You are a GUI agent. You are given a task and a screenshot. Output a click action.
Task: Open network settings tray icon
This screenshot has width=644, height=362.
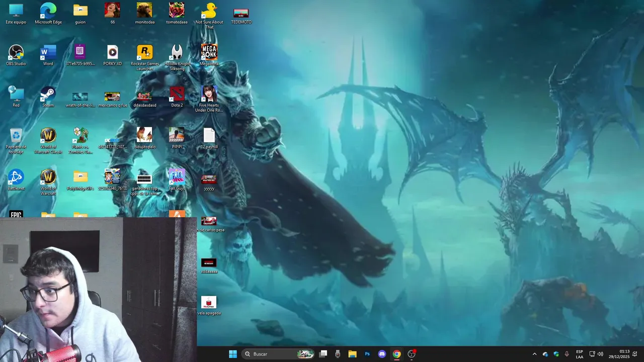[x=592, y=354]
